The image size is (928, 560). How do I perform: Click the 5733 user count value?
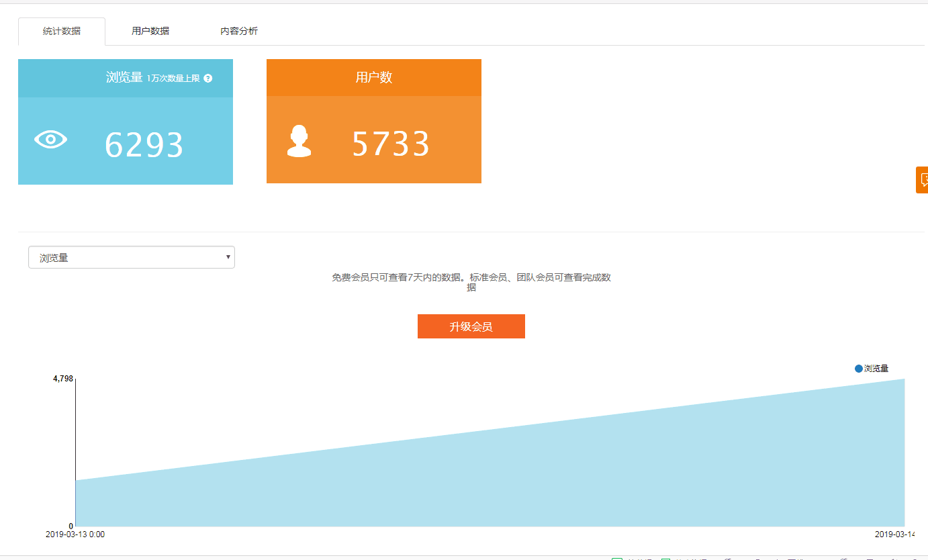[391, 144]
